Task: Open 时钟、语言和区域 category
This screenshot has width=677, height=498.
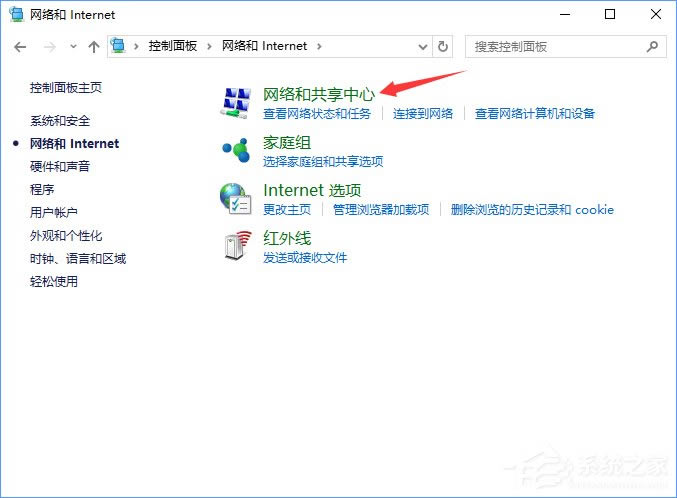Action: [78, 258]
